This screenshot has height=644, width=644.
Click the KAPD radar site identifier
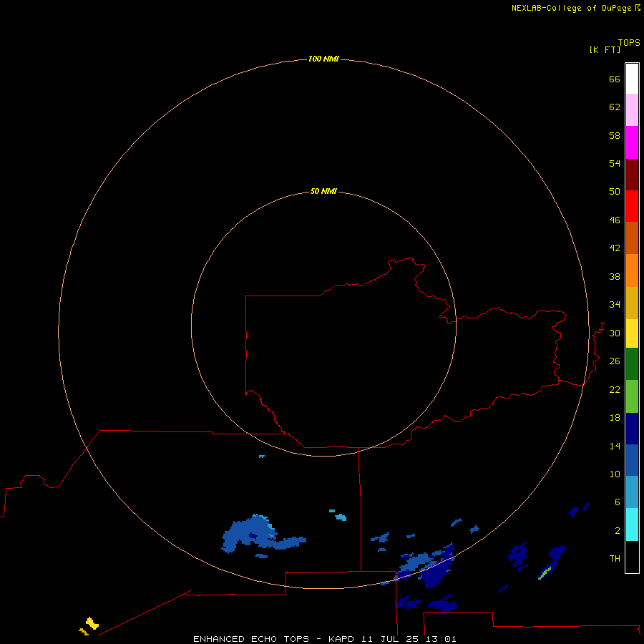(x=341, y=639)
